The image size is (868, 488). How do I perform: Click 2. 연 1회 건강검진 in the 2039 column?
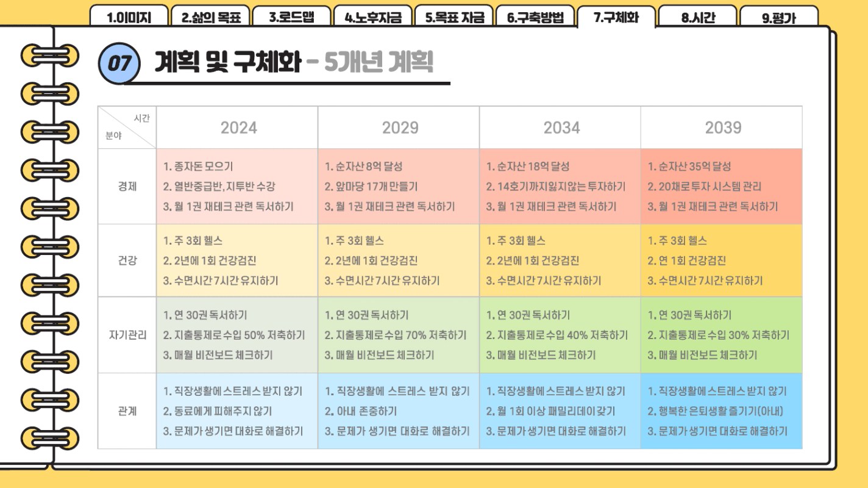[x=687, y=261]
